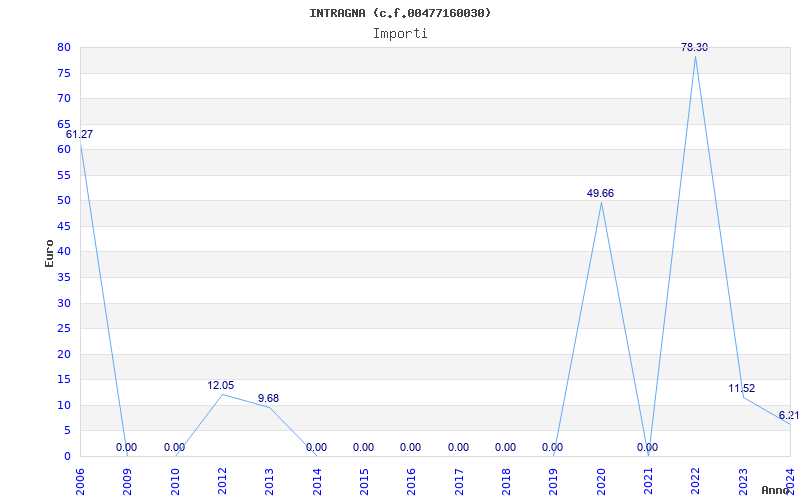800x500 pixels.
Task: Select year 2014 on x-axis
Action: [317, 482]
